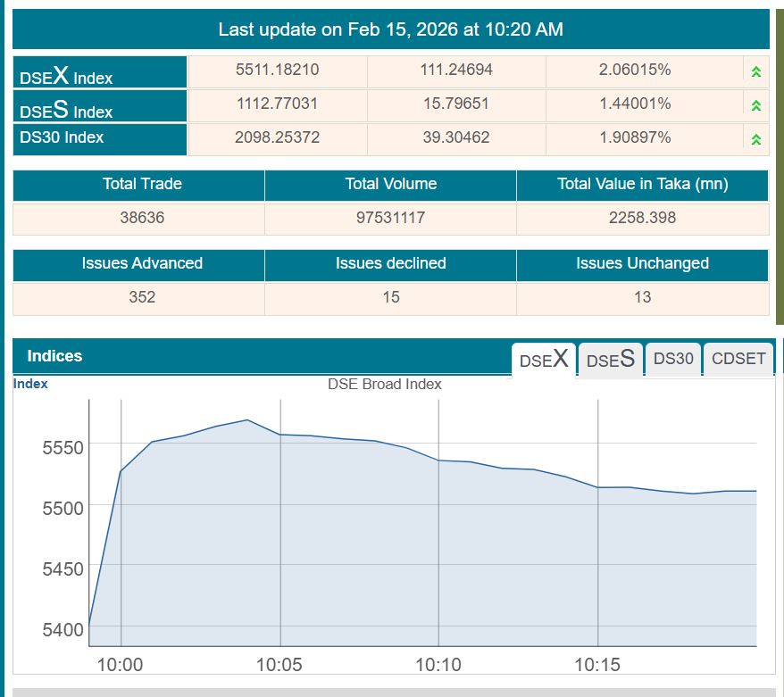Screen dimensions: 784x697
Task: Select the DS30 chart tab
Action: (673, 359)
